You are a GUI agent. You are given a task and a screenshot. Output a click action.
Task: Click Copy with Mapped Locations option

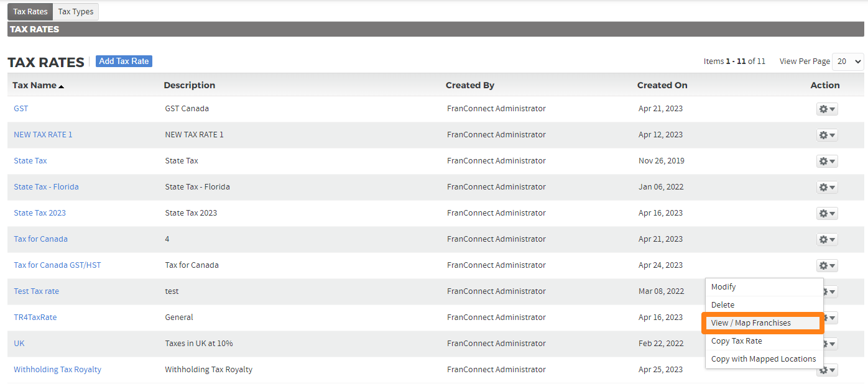tap(764, 359)
